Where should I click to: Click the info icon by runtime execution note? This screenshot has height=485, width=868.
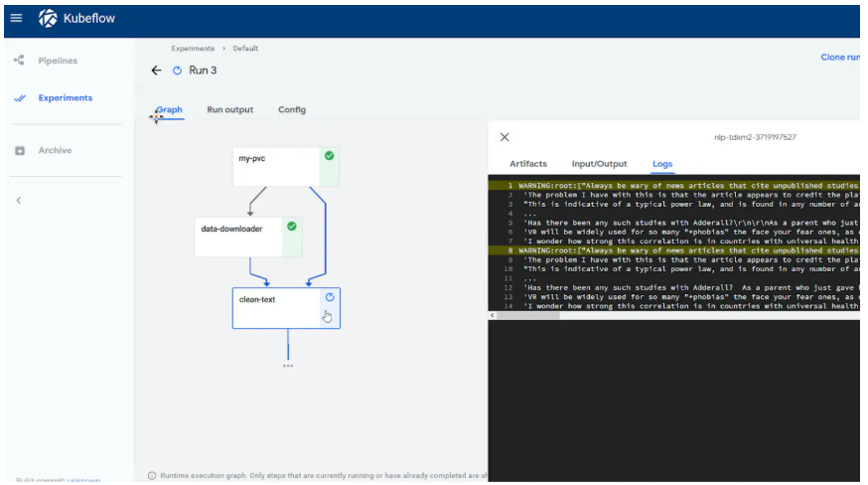click(152, 476)
